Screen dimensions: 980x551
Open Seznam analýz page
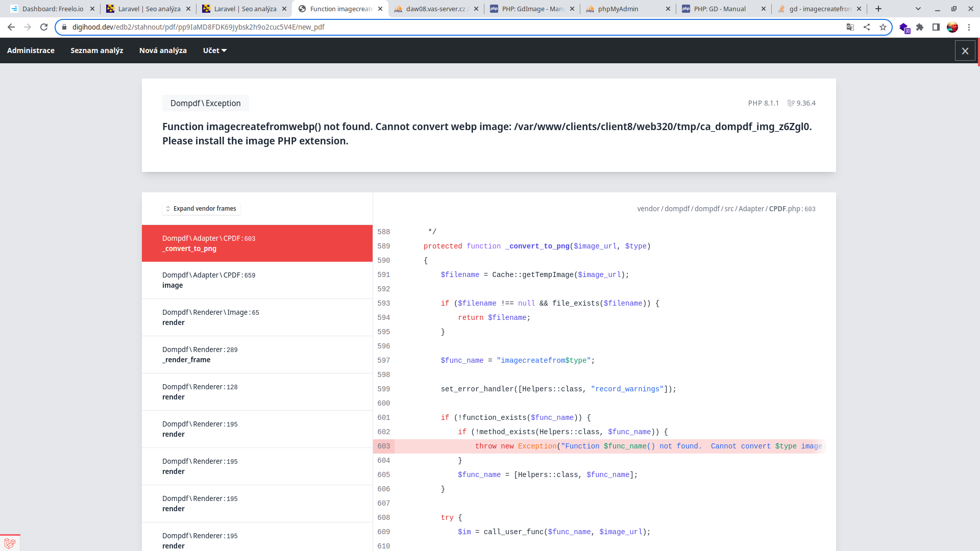pyautogui.click(x=97, y=51)
